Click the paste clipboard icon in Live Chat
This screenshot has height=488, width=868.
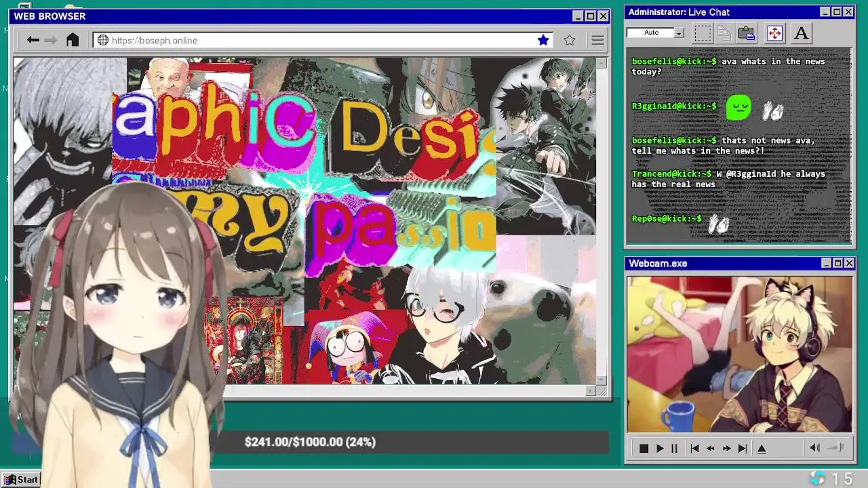[x=747, y=33]
